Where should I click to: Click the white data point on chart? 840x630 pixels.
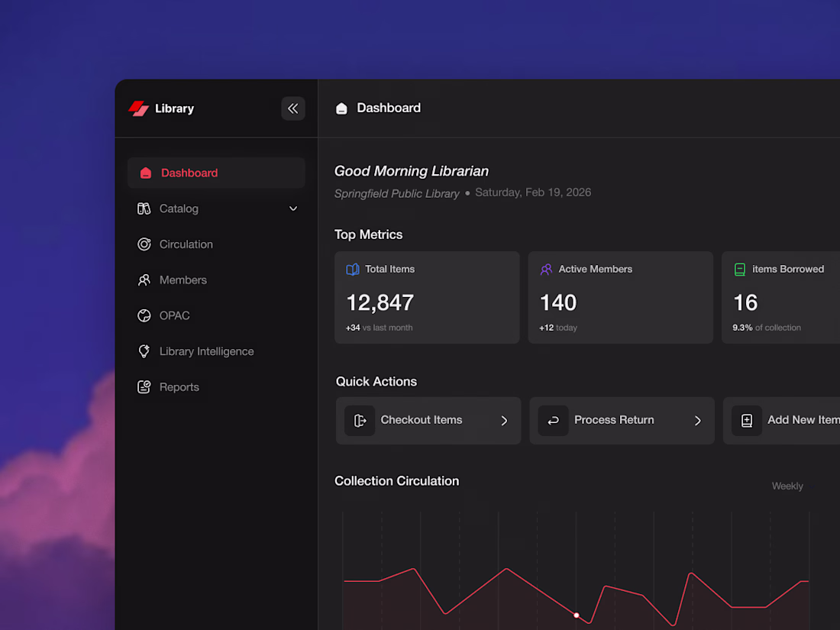click(x=577, y=615)
